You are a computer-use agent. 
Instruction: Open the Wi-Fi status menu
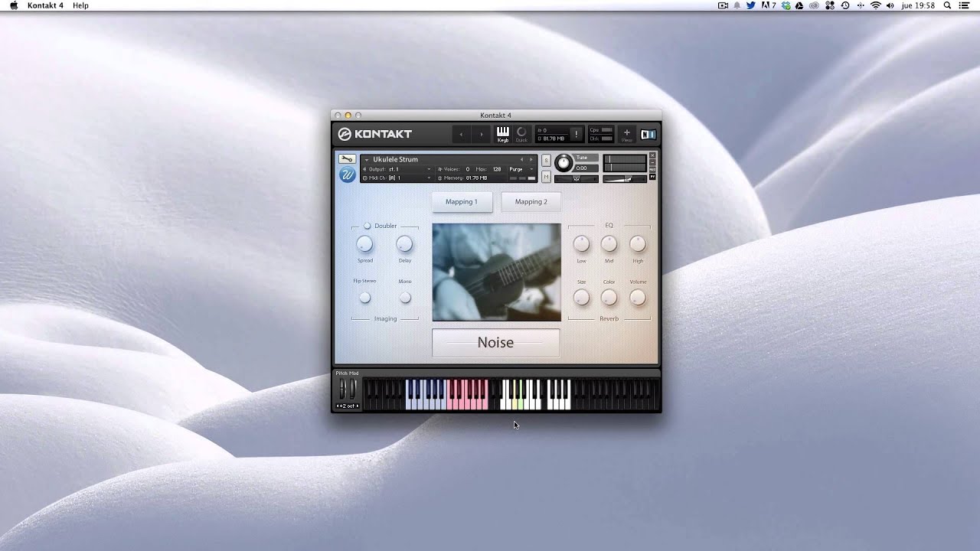click(x=876, y=5)
